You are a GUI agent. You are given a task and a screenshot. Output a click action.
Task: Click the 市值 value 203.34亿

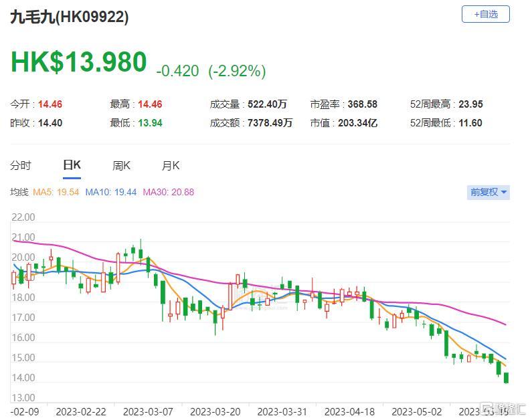tap(357, 122)
